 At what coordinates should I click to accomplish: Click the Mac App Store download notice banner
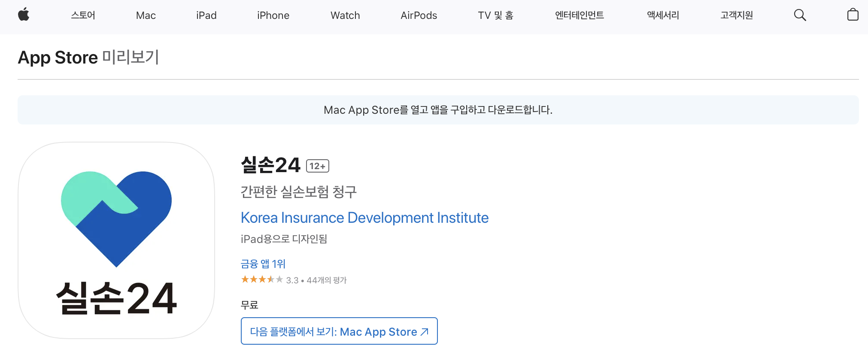[438, 110]
